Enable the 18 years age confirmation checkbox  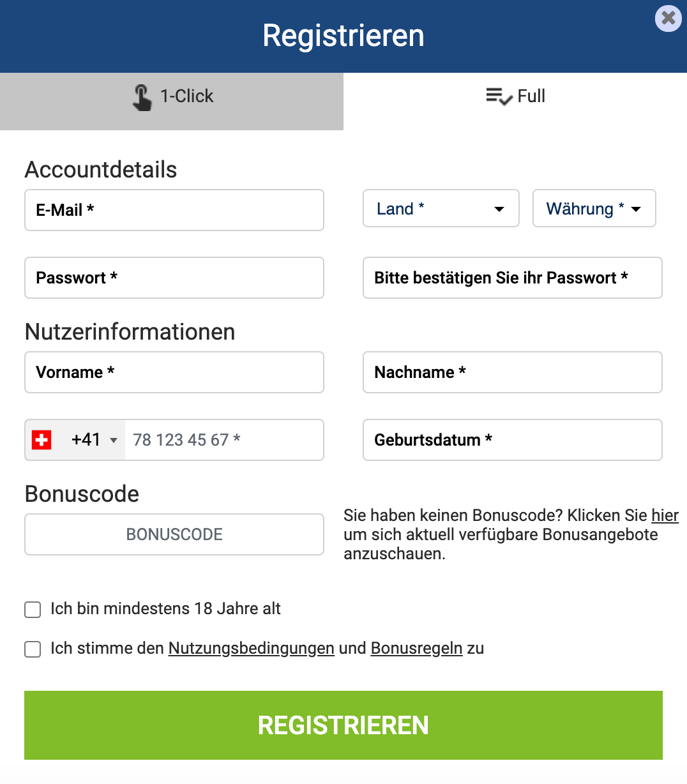pyautogui.click(x=32, y=610)
